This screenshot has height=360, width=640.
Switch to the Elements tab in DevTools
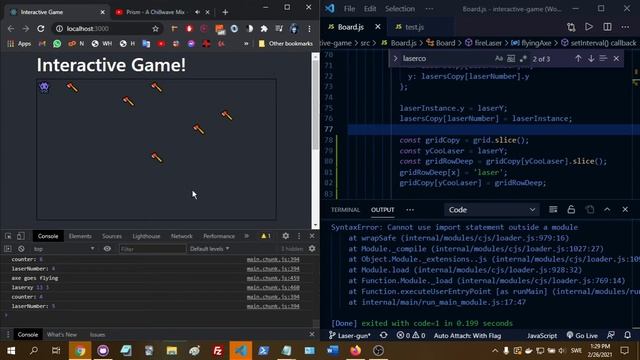coord(80,236)
